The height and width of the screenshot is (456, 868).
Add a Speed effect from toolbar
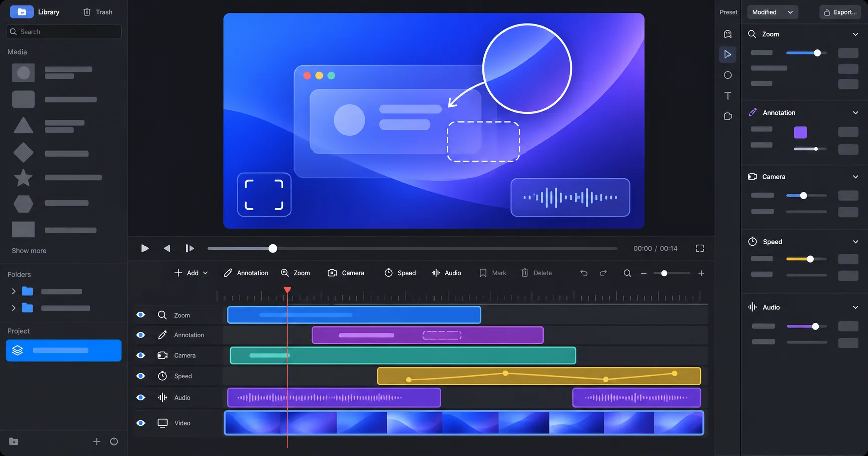point(400,273)
